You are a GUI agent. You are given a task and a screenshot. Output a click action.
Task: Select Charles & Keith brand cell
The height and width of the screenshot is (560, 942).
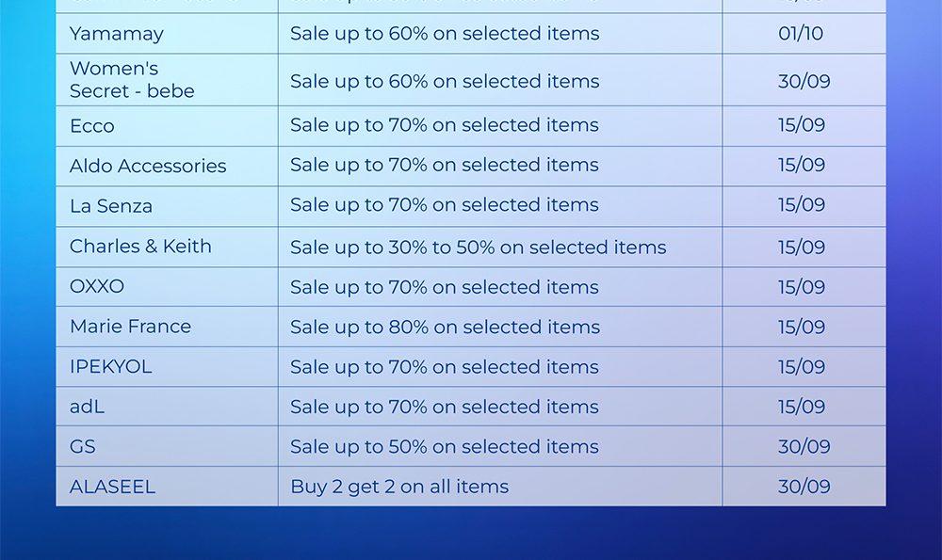click(x=140, y=247)
